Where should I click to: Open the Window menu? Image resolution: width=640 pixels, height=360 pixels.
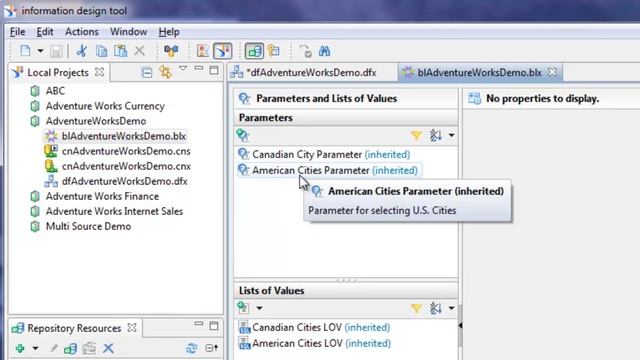pyautogui.click(x=129, y=32)
